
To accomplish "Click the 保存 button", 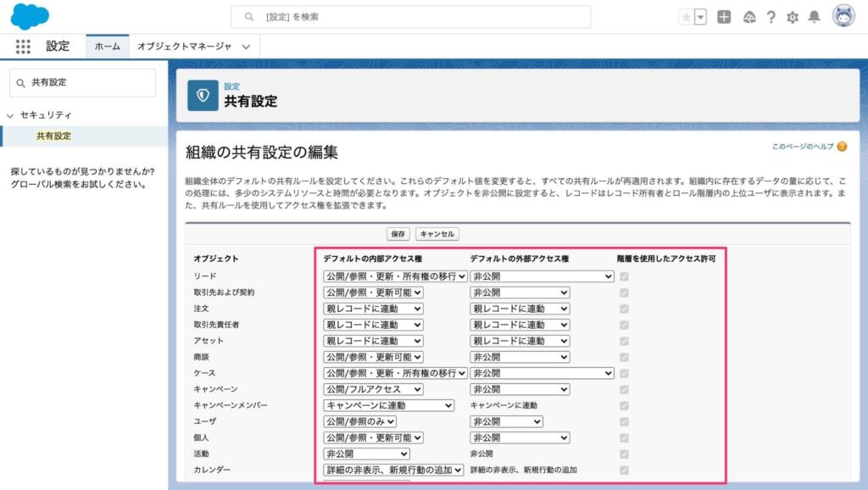I will tap(398, 234).
